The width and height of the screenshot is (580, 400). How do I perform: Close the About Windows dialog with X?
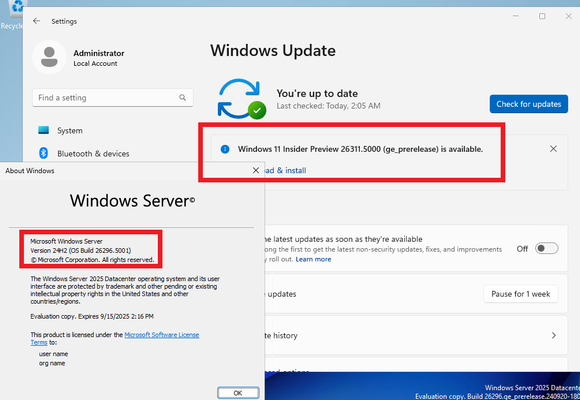click(x=256, y=170)
